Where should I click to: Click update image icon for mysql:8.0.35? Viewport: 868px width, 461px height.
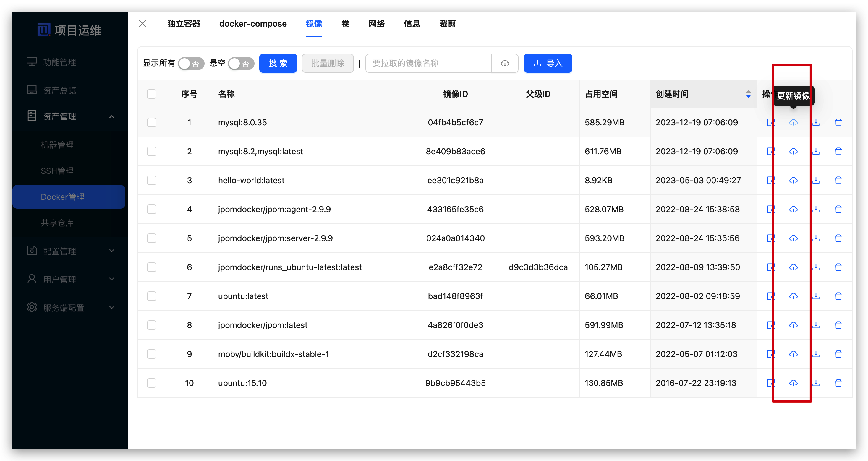click(x=793, y=122)
